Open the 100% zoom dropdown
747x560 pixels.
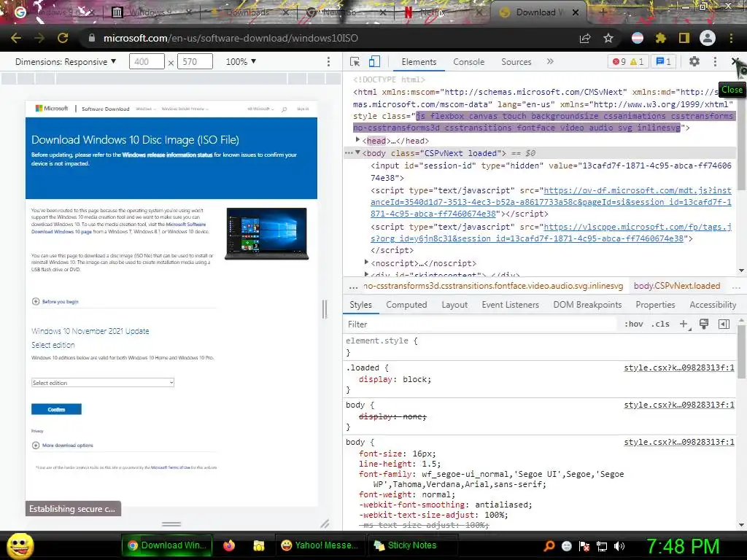coord(241,61)
